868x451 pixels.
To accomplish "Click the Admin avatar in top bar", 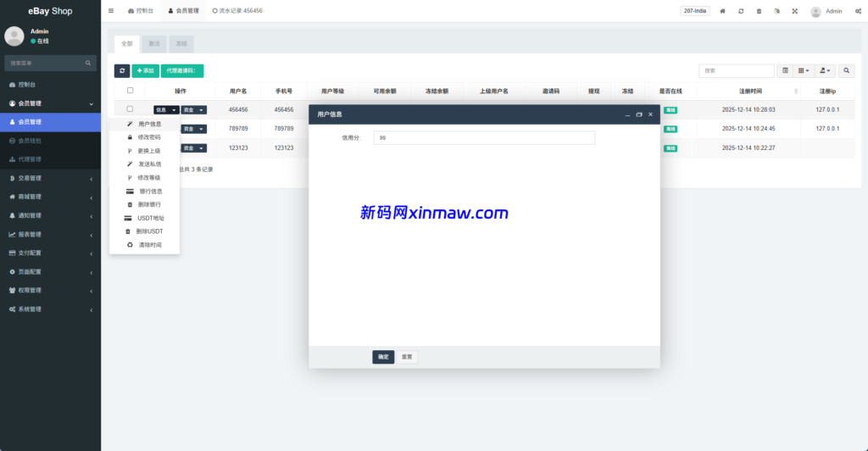I will click(x=815, y=12).
